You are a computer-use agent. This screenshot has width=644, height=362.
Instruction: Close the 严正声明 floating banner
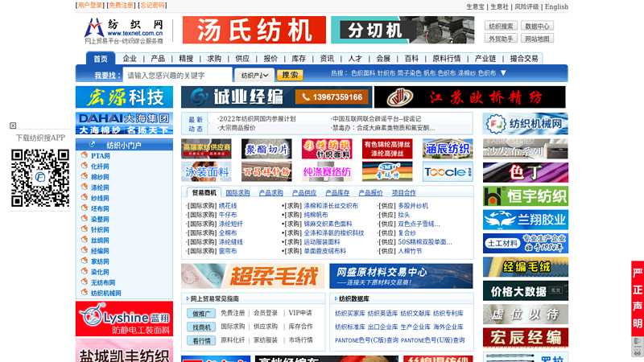click(637, 352)
